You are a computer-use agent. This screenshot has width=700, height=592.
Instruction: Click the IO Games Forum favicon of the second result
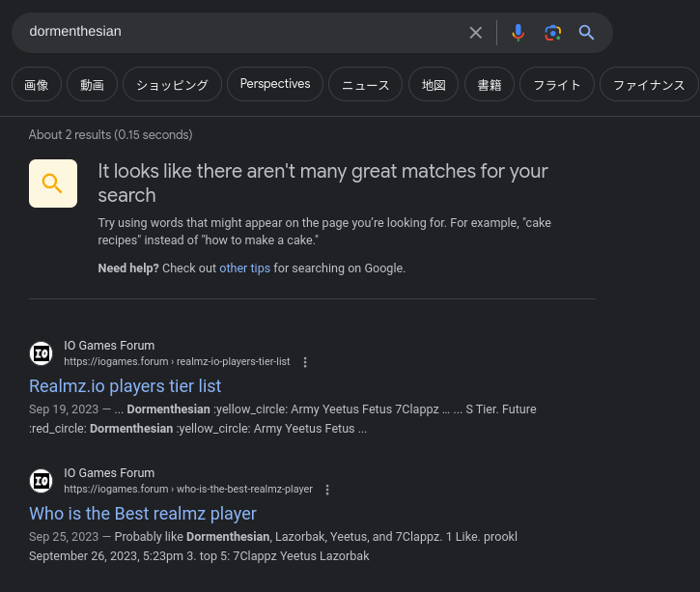tap(42, 481)
